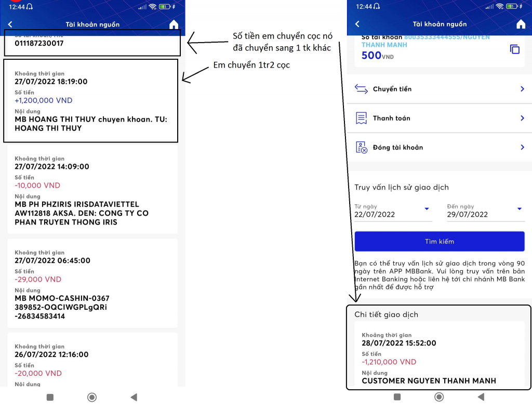Open the Đến ngày date dropdown

(519, 209)
